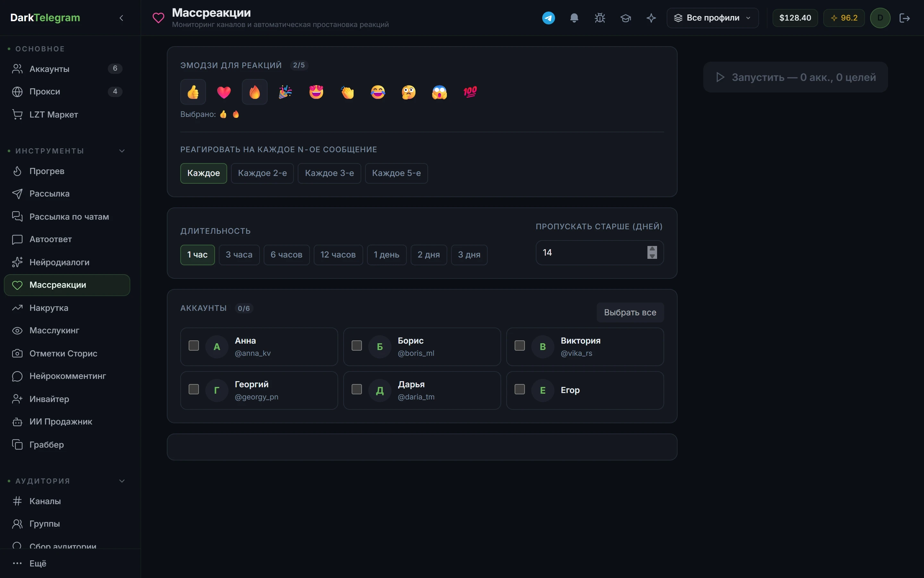Set duration to 1 час
Screen dimensions: 924x578
[x=197, y=255]
